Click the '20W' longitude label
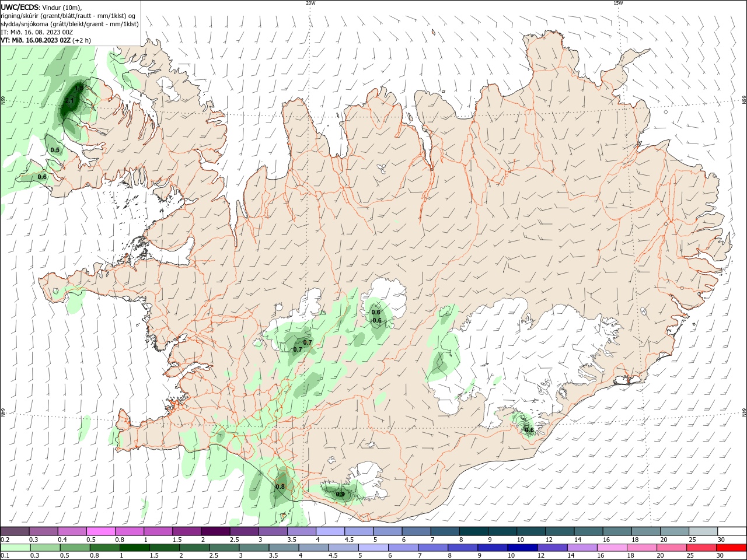Screen dimensions: 747x560 310,3
